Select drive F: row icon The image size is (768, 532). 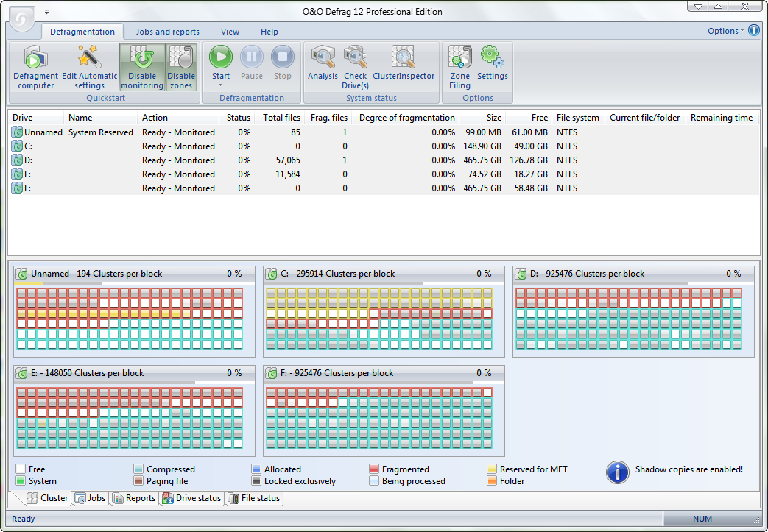point(17,188)
